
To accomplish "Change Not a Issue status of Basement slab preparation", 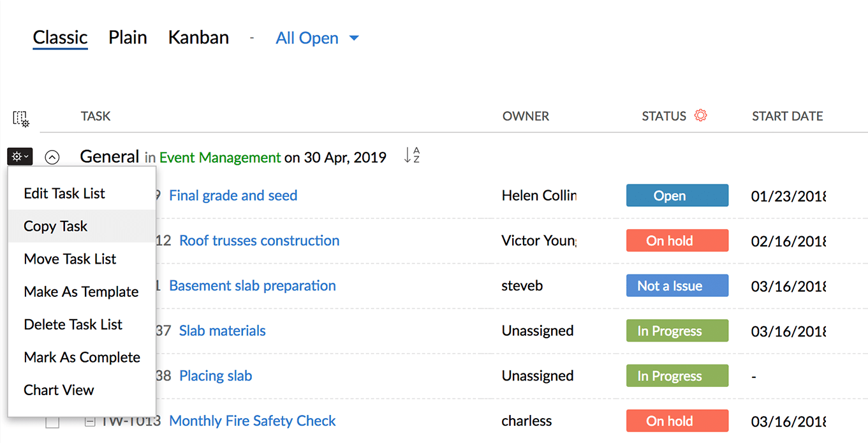I will pyautogui.click(x=677, y=285).
